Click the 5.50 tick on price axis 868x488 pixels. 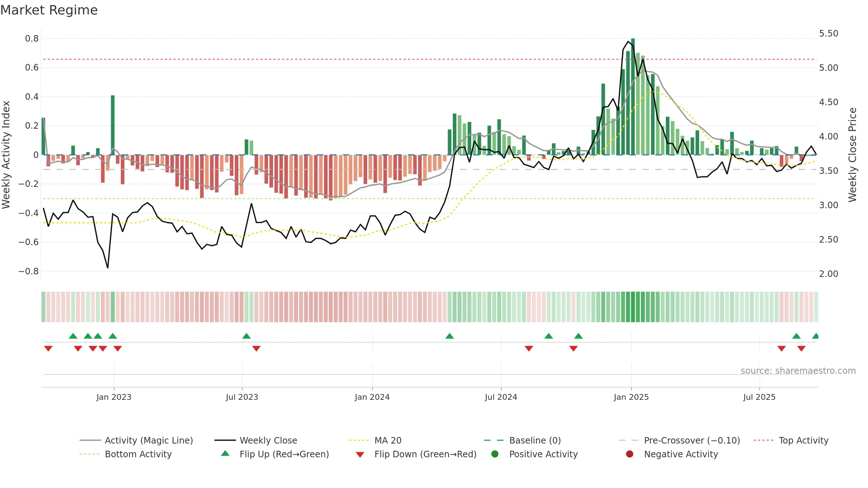click(x=829, y=33)
